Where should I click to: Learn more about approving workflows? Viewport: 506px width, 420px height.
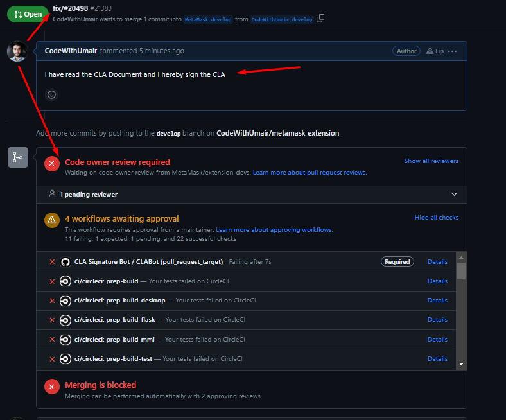274,229
